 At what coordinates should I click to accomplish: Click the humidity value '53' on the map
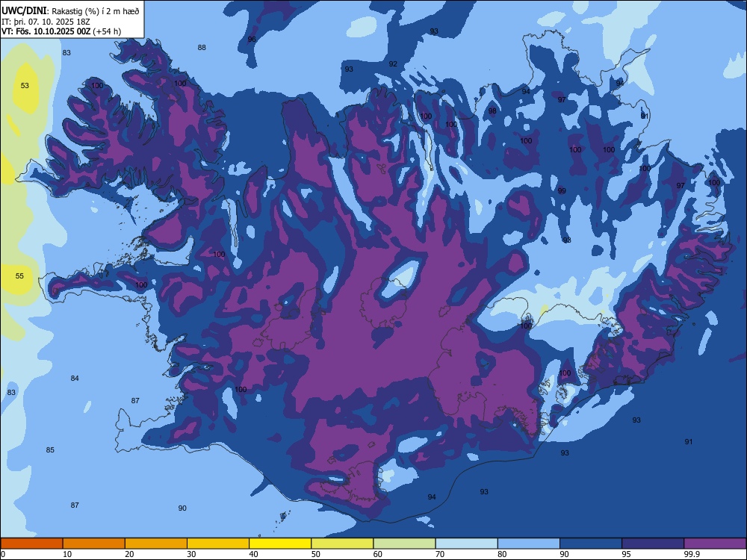click(25, 86)
